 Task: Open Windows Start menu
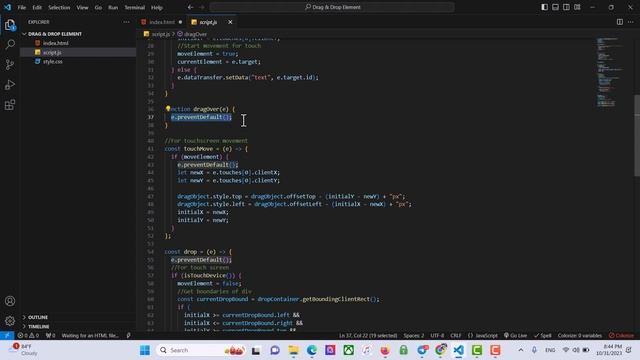point(145,350)
